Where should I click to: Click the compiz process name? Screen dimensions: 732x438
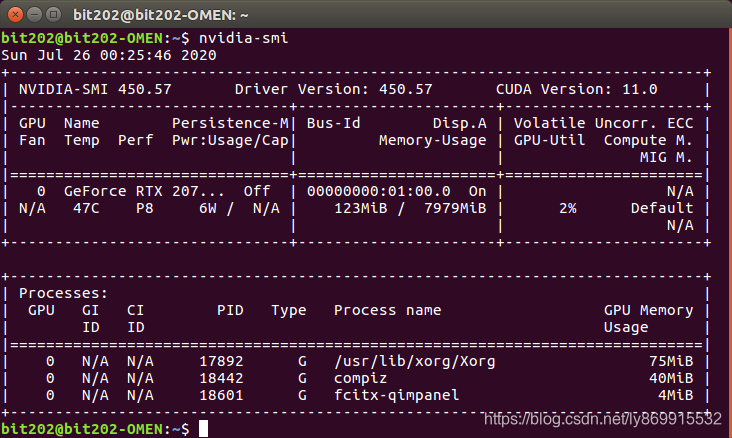360,378
